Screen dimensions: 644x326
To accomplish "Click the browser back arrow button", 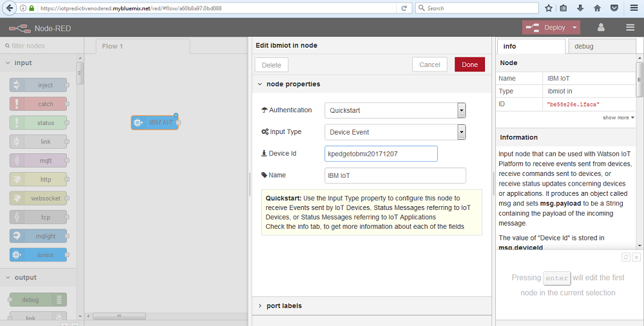I will (10, 8).
